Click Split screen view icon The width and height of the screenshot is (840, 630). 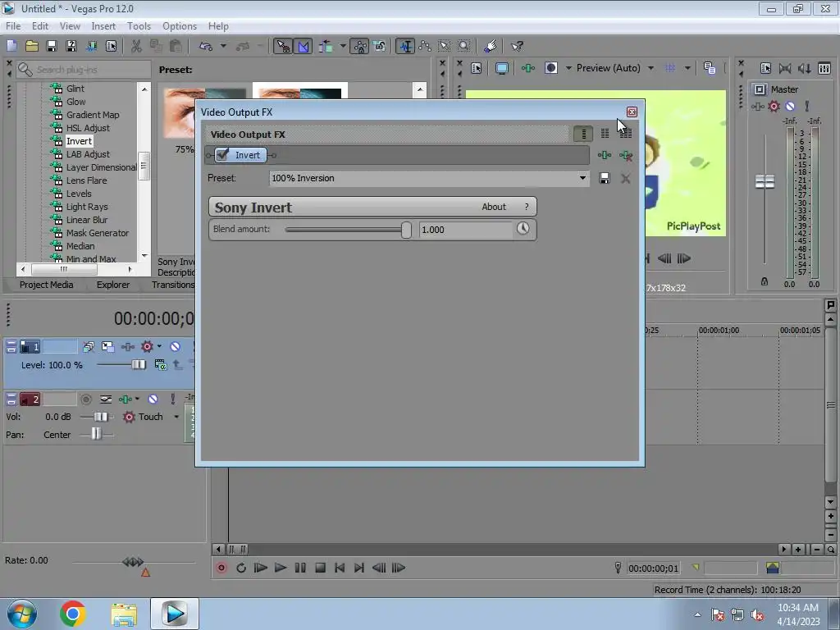pos(551,68)
